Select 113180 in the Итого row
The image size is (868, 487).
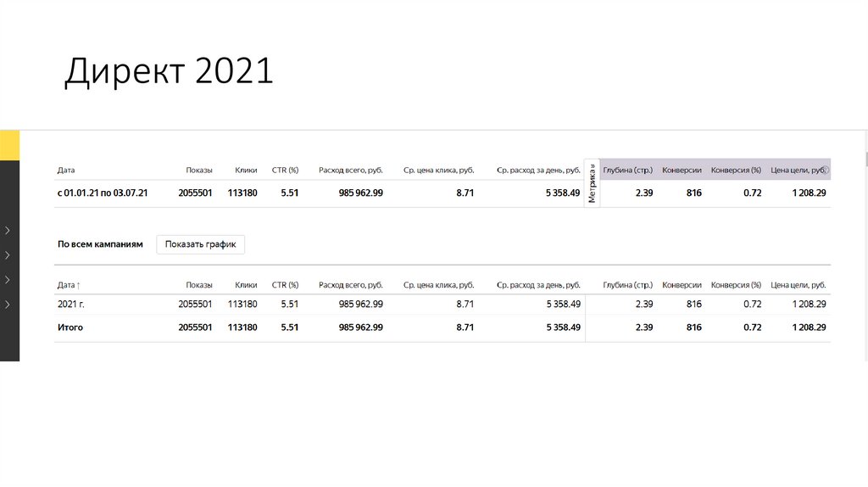(242, 327)
